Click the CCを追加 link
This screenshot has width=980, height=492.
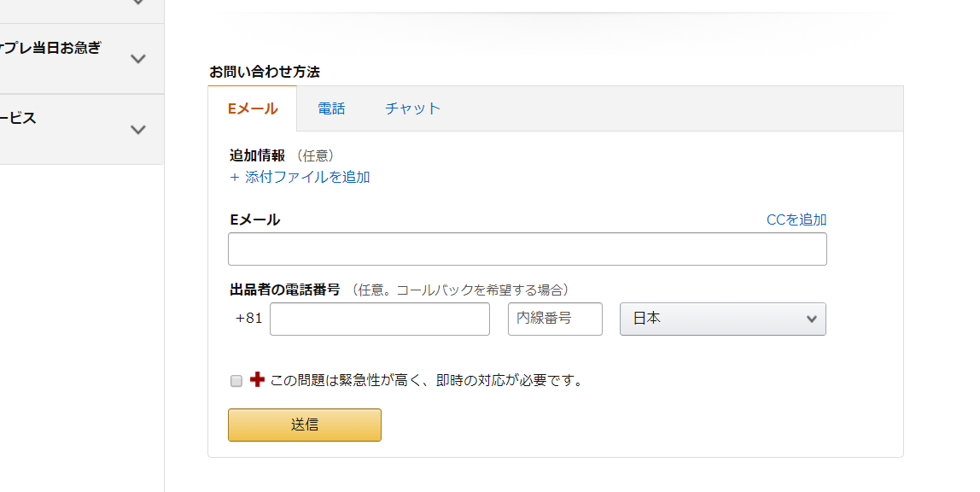pos(796,220)
